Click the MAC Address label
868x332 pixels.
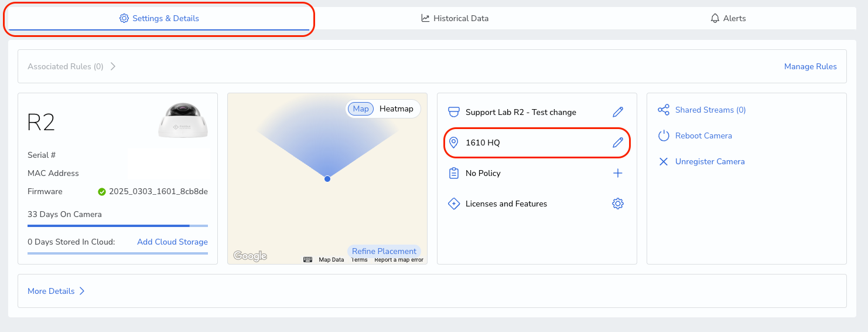[x=53, y=173]
